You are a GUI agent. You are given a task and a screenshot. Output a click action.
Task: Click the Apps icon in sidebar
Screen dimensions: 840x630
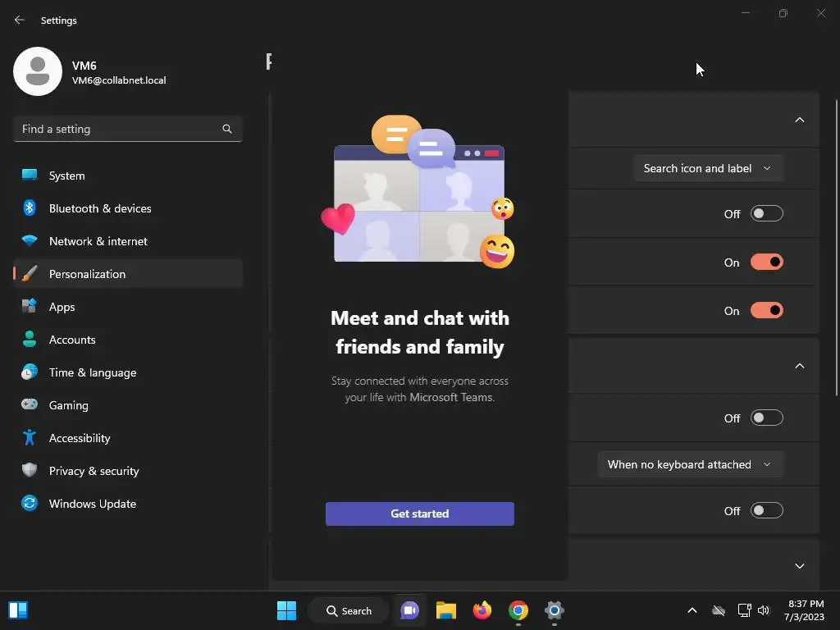[x=30, y=307]
